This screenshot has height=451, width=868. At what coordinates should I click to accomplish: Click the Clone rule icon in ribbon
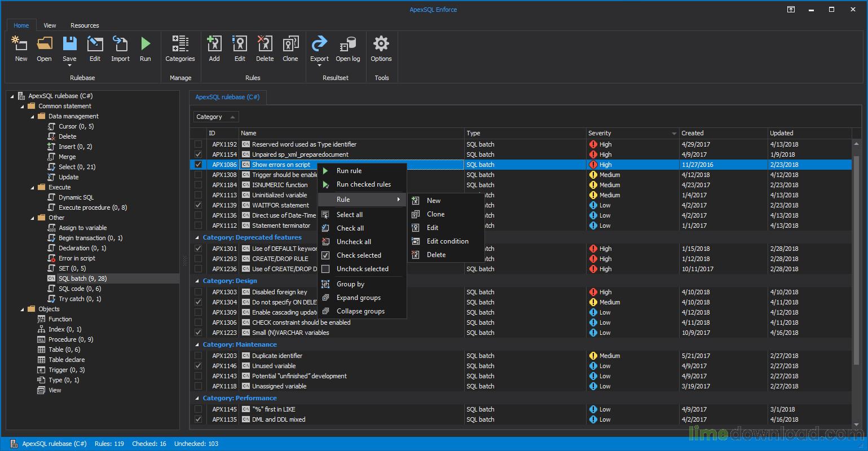290,45
